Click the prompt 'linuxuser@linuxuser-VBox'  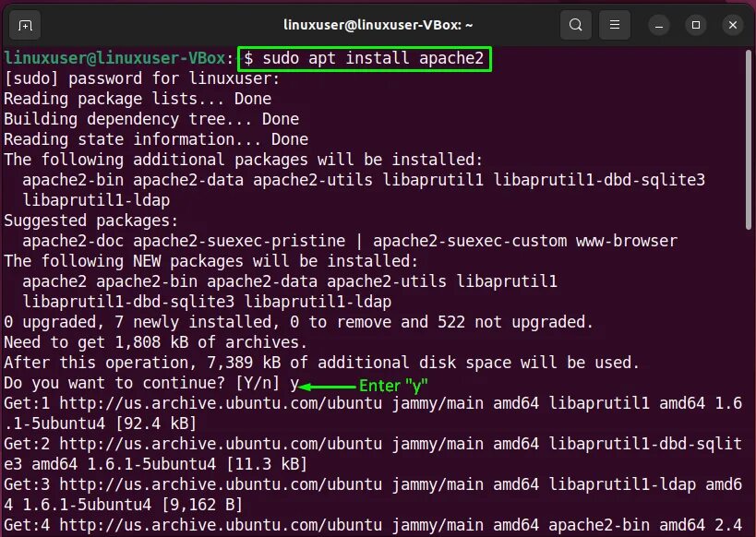114,58
